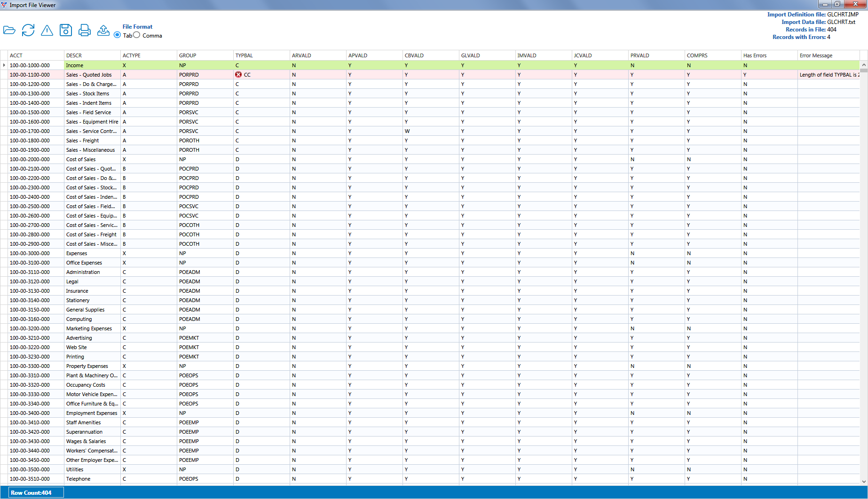
Task: Select the Wages & Salaries description cell
Action: (x=92, y=441)
